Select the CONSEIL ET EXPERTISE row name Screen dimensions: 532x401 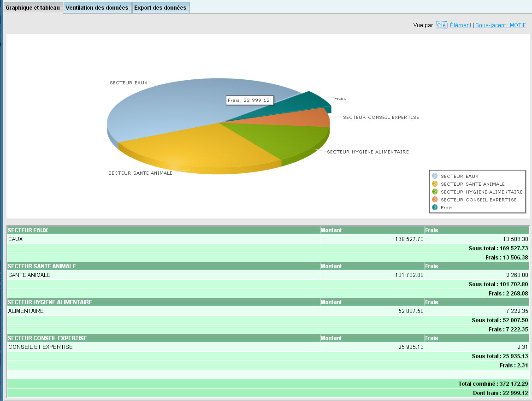[x=41, y=347]
